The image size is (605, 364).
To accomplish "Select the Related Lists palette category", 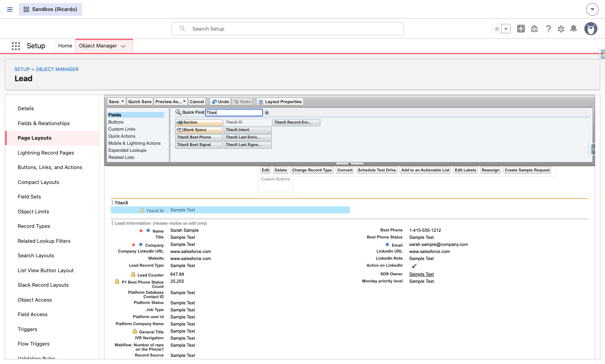I will 121,157.
